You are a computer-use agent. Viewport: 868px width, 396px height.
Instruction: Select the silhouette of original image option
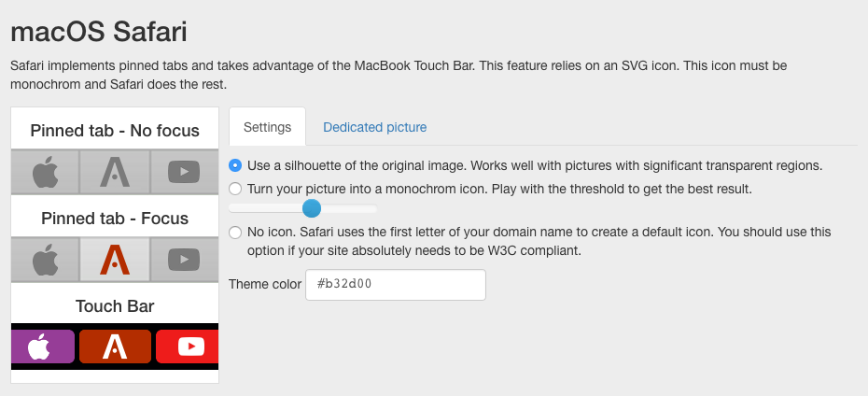[x=235, y=165]
